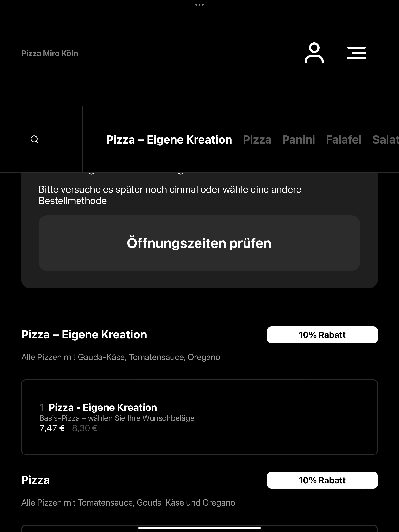Tap the 10% Rabatt badge beside Pizza section
Image resolution: width=399 pixels, height=532 pixels.
[x=322, y=480]
